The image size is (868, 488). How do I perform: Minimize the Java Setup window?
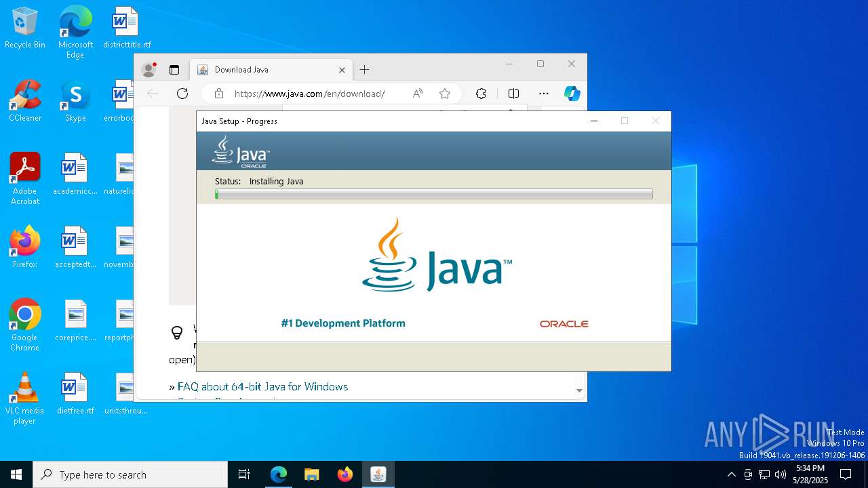tap(594, 121)
